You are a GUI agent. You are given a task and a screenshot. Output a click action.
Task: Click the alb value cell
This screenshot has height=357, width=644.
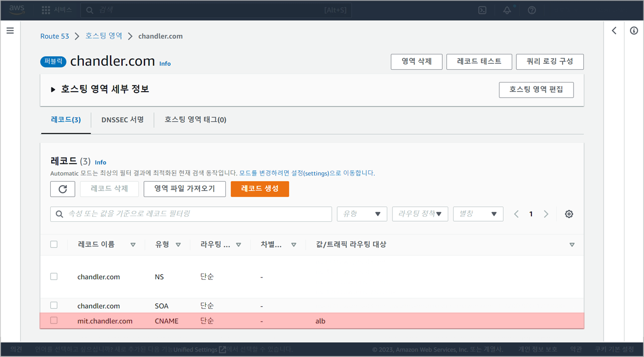(x=320, y=321)
